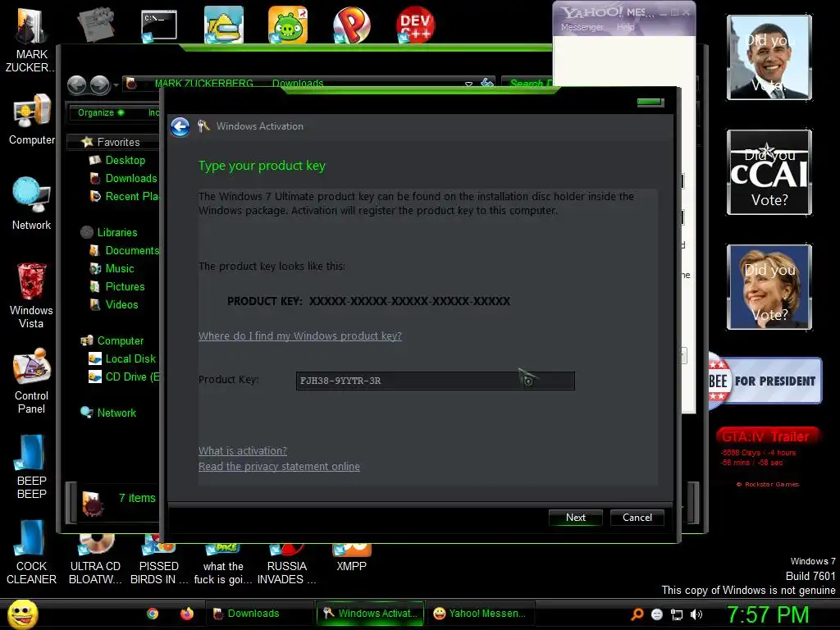The height and width of the screenshot is (630, 840).
Task: Select Desktop under Favorites
Action: (117, 160)
